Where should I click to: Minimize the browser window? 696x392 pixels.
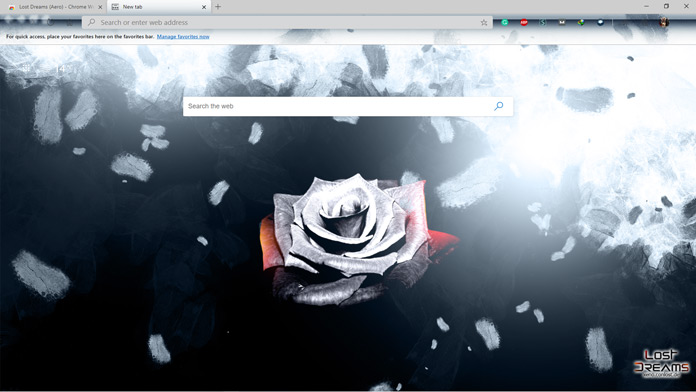click(646, 6)
